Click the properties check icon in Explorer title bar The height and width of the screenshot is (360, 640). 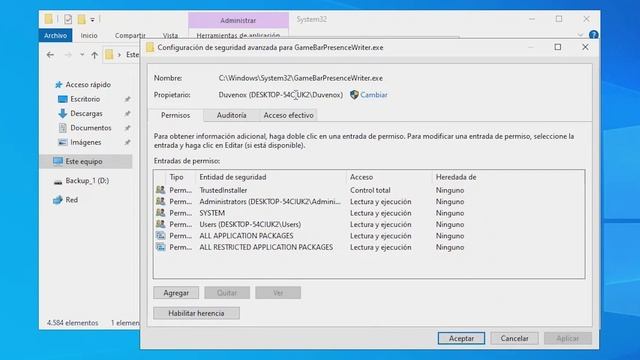click(68, 19)
